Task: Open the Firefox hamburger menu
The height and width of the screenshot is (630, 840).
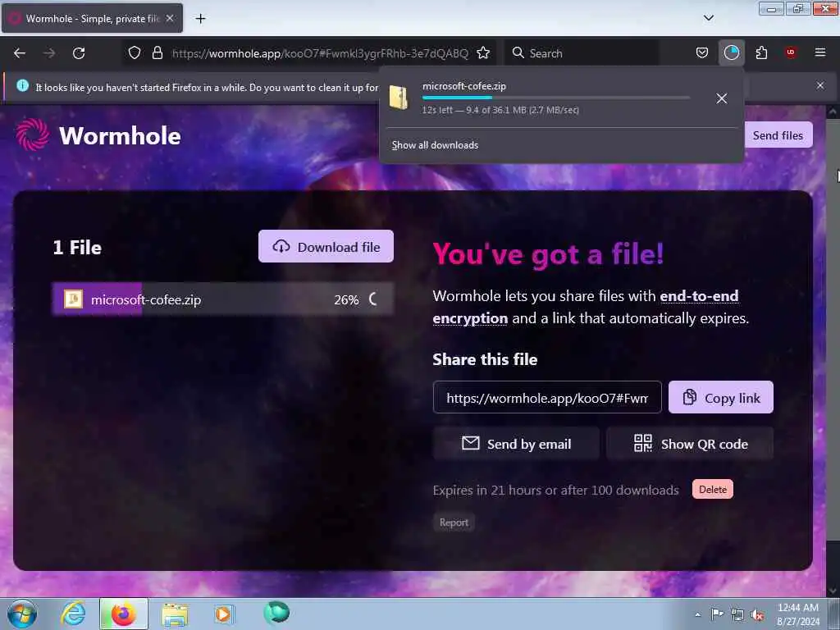Action: coord(820,52)
